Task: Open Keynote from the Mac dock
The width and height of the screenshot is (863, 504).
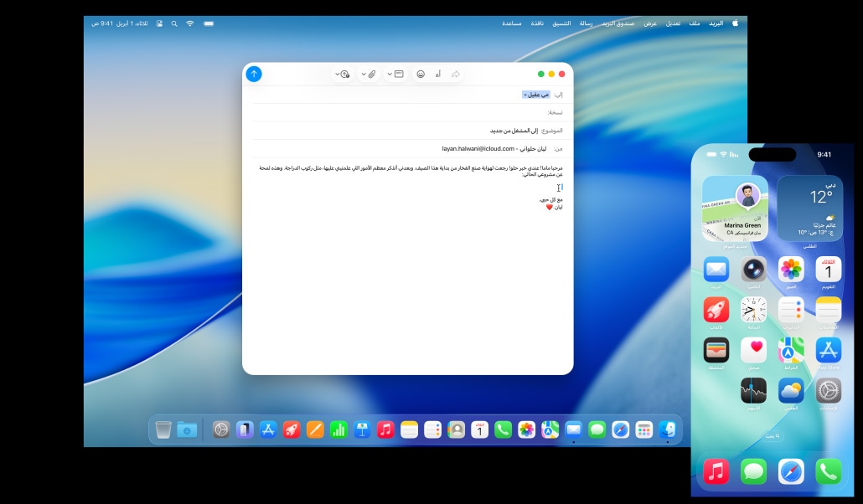Action: 362,429
